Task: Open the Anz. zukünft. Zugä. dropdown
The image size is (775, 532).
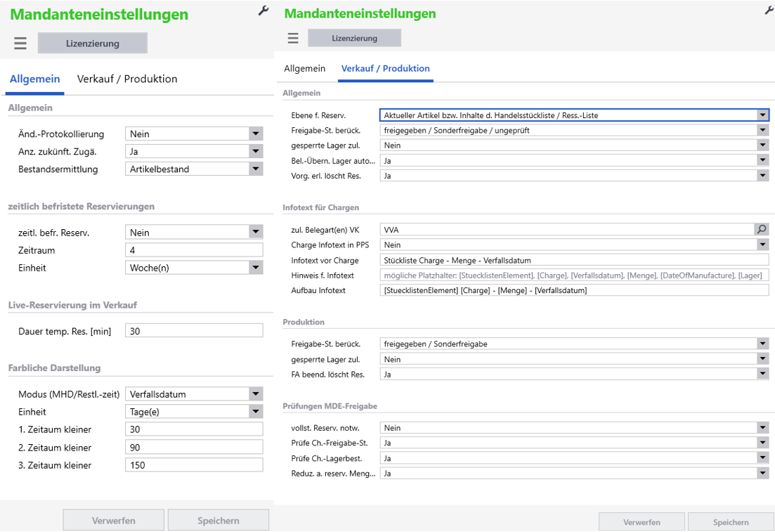Action: pyautogui.click(x=256, y=151)
